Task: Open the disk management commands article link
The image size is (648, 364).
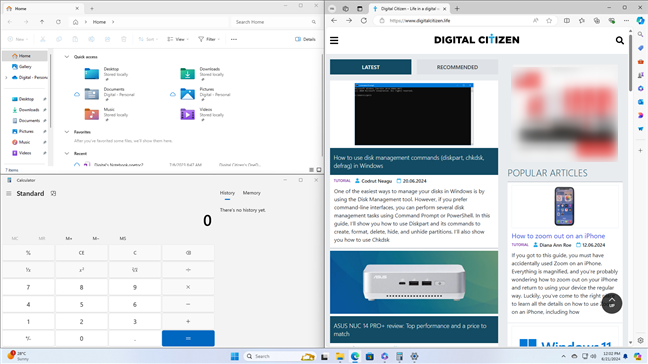Action: pyautogui.click(x=408, y=162)
